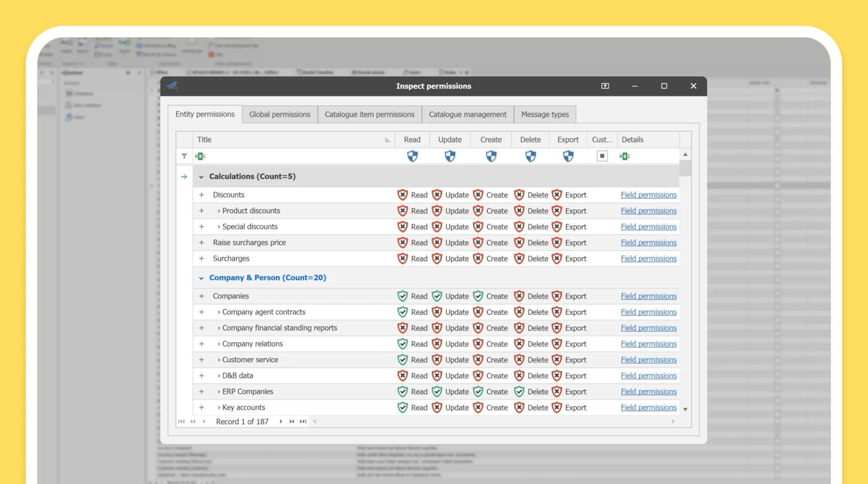This screenshot has height=484, width=868.
Task: Expand the Surcharges row with plus icon
Action: (201, 259)
